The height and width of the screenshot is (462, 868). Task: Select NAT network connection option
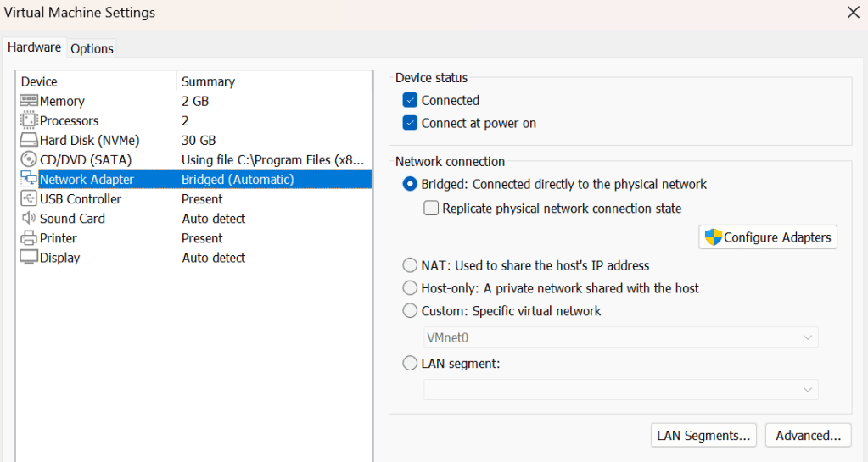411,265
